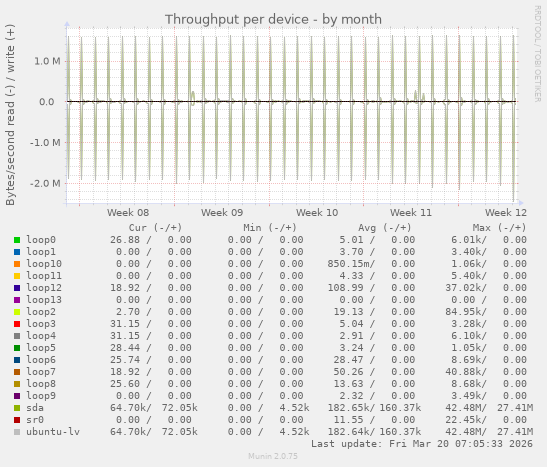547x467 pixels.
Task: Click ubuntu-lv min write value 4.52k
Action: click(x=294, y=432)
